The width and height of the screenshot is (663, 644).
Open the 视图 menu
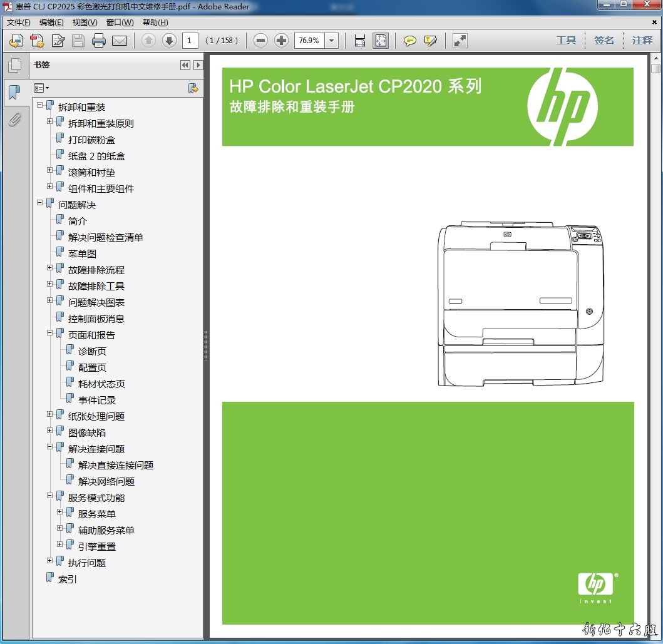[x=85, y=23]
